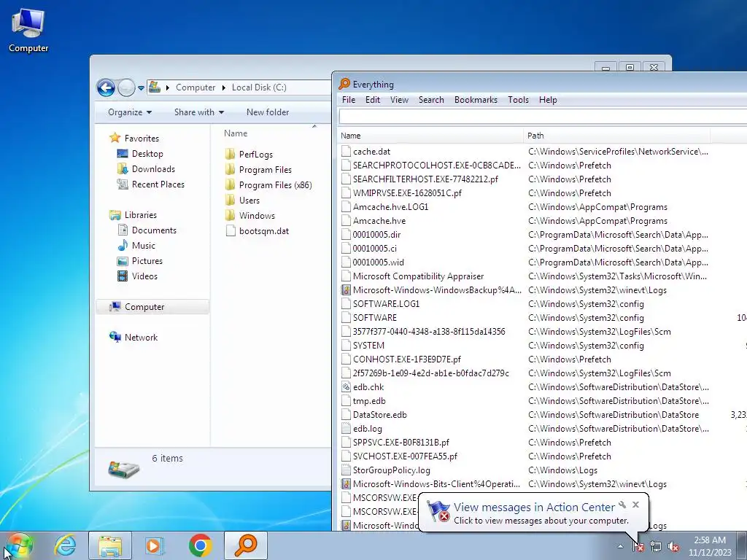This screenshot has width=747, height=560.
Task: Open Internet Explorer from the taskbar
Action: click(x=65, y=545)
